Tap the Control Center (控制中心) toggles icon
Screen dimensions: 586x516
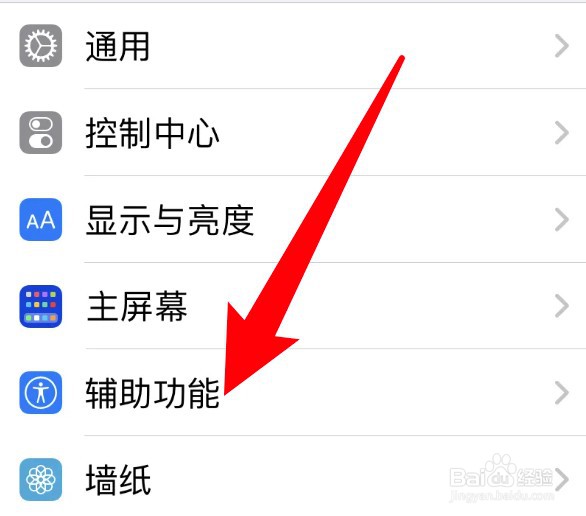tap(41, 132)
